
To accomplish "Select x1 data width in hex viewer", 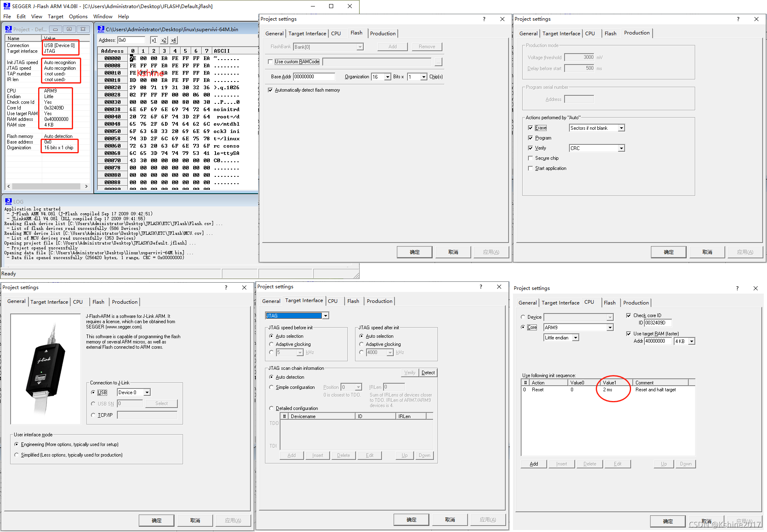I will 154,40.
